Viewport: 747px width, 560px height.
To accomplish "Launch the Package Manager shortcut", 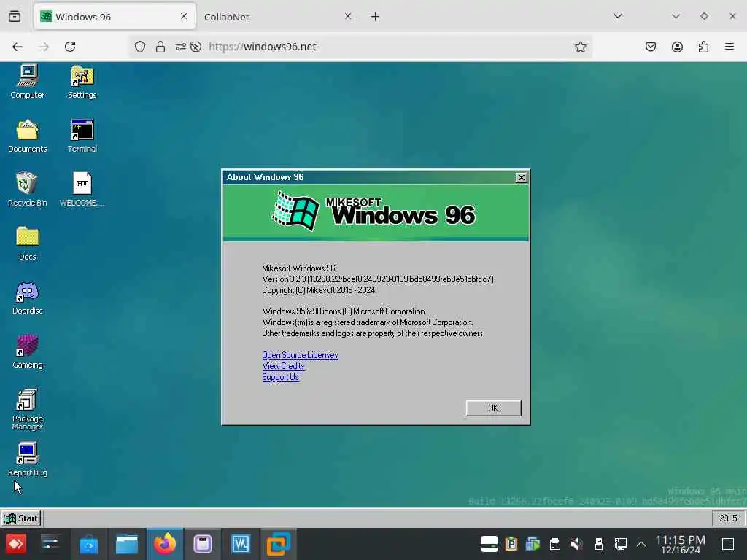I will [27, 409].
